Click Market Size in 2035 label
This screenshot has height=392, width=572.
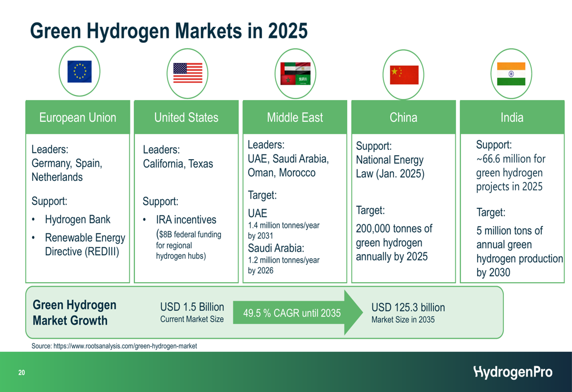click(403, 320)
